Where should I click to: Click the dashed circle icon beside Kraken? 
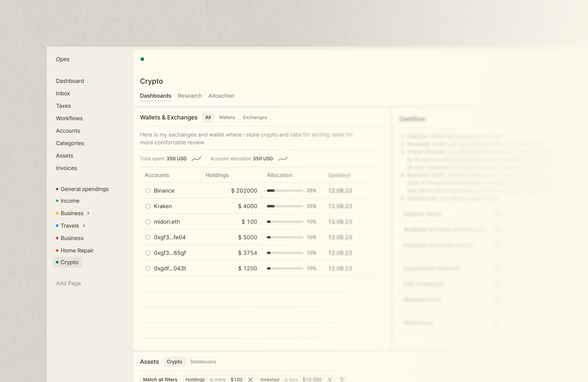point(148,206)
